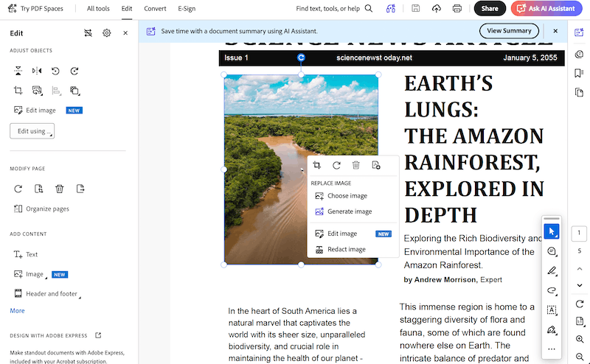Click the extract page icon under Modify Page

click(x=80, y=189)
